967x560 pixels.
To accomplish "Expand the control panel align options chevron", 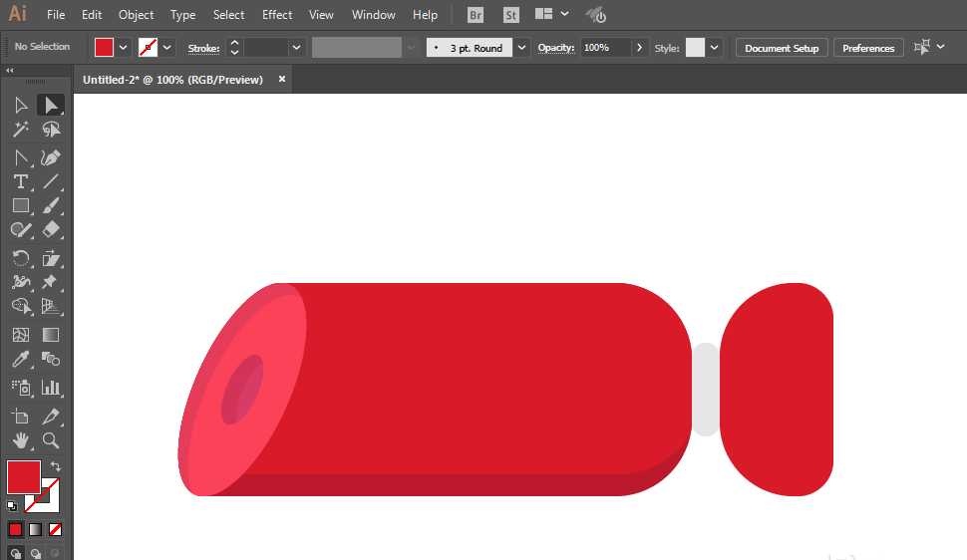I will click(940, 47).
